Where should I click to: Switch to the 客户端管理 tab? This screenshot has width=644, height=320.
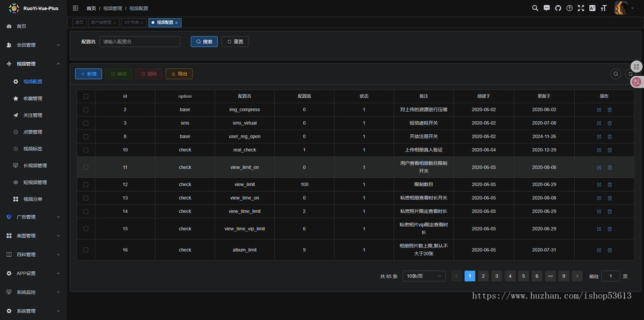[x=103, y=23]
